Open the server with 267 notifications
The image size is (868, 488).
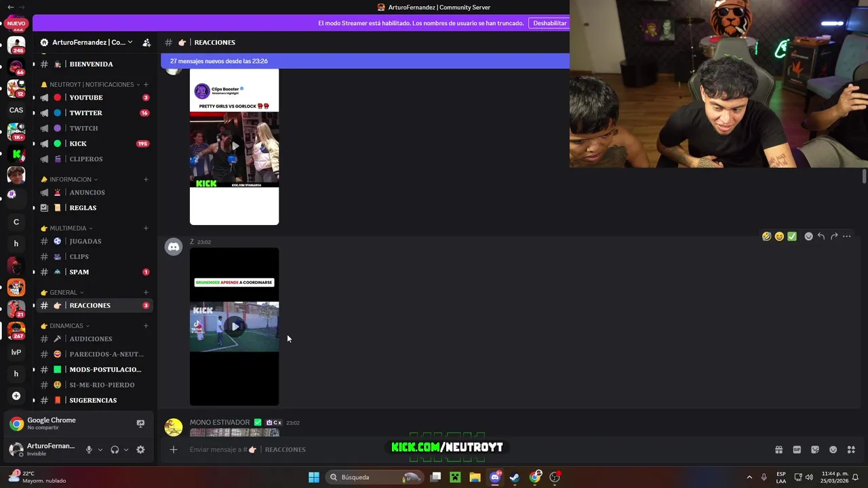click(x=16, y=330)
